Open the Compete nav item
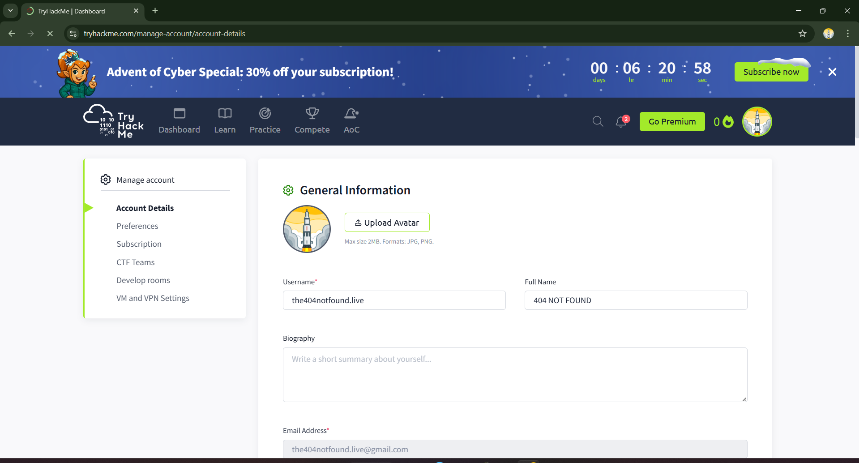 (312, 121)
